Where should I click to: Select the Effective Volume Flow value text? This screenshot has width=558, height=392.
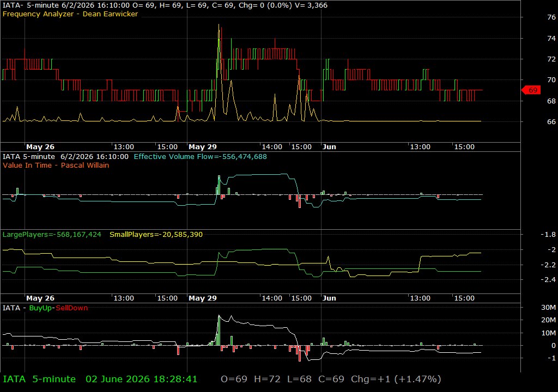tap(201, 156)
